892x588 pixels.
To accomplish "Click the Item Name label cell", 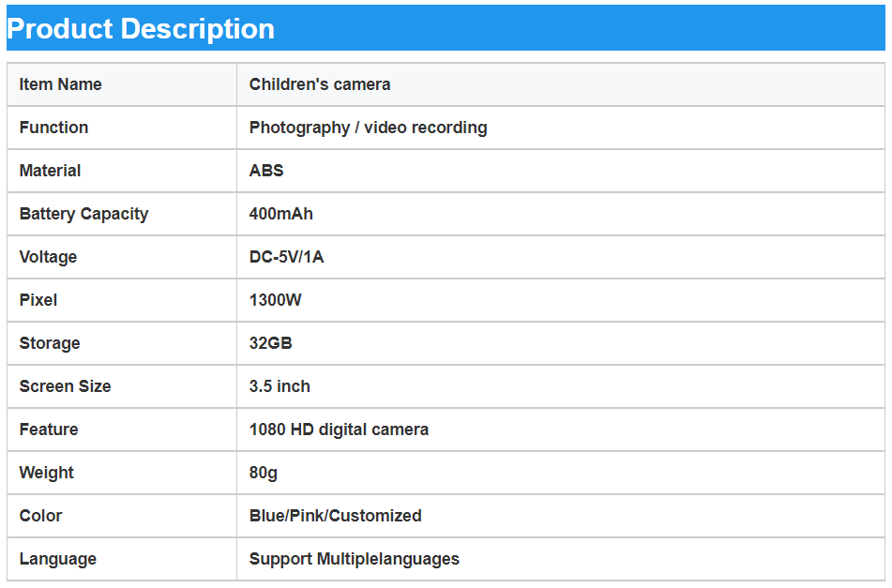I will (x=60, y=84).
